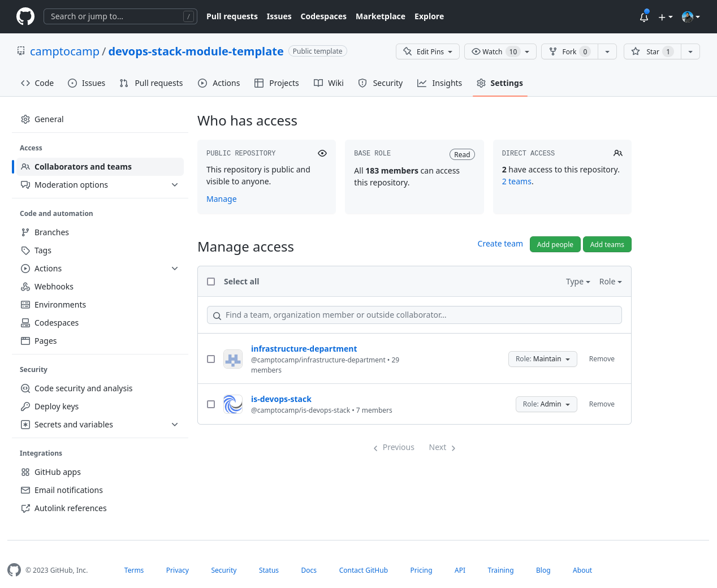Image resolution: width=717 pixels, height=588 pixels.
Task: Open the plus create-new menu
Action: coord(666,17)
